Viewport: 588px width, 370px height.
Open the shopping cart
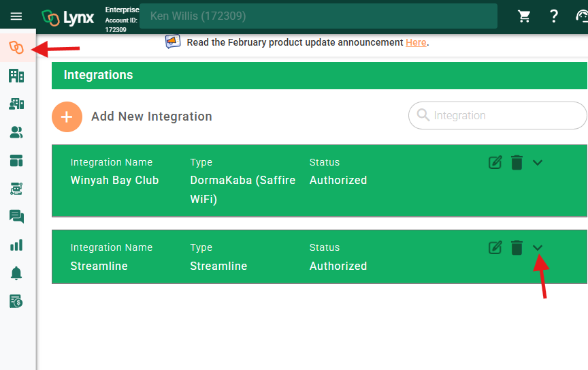pyautogui.click(x=524, y=16)
